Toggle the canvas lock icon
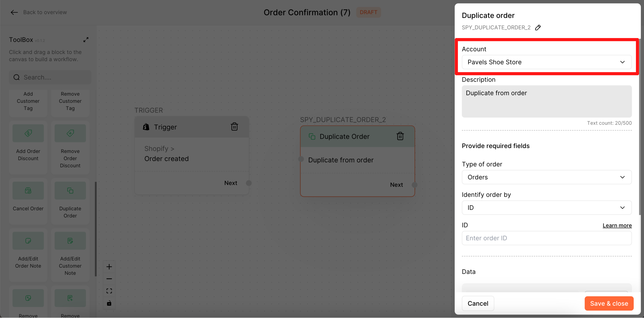The width and height of the screenshot is (644, 318). (x=109, y=303)
